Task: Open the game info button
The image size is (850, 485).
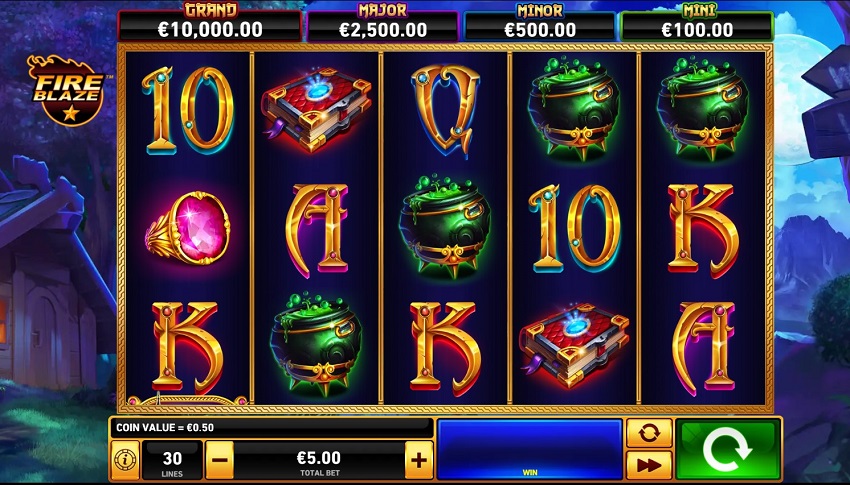Action: [125, 460]
